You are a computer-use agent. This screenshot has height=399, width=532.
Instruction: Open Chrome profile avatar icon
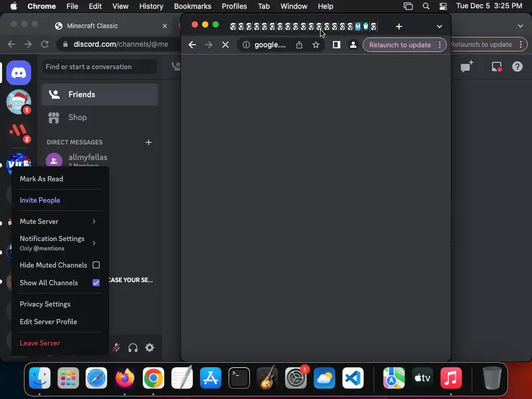353,45
